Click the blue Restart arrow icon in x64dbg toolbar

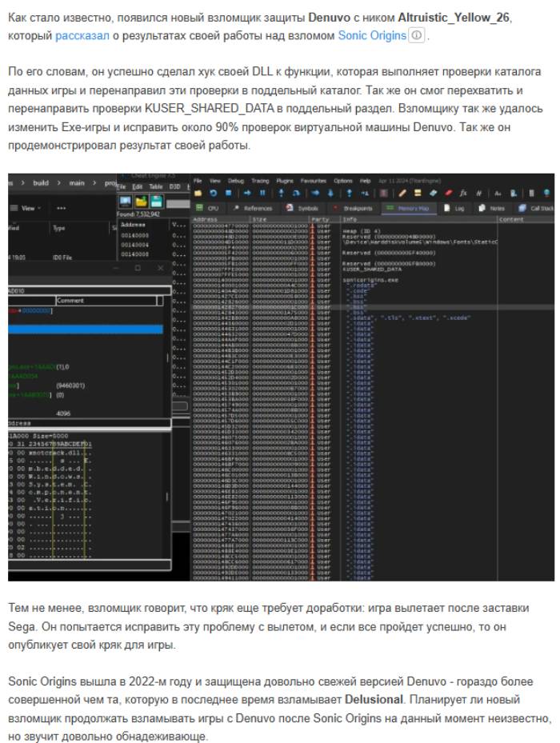coord(213,194)
